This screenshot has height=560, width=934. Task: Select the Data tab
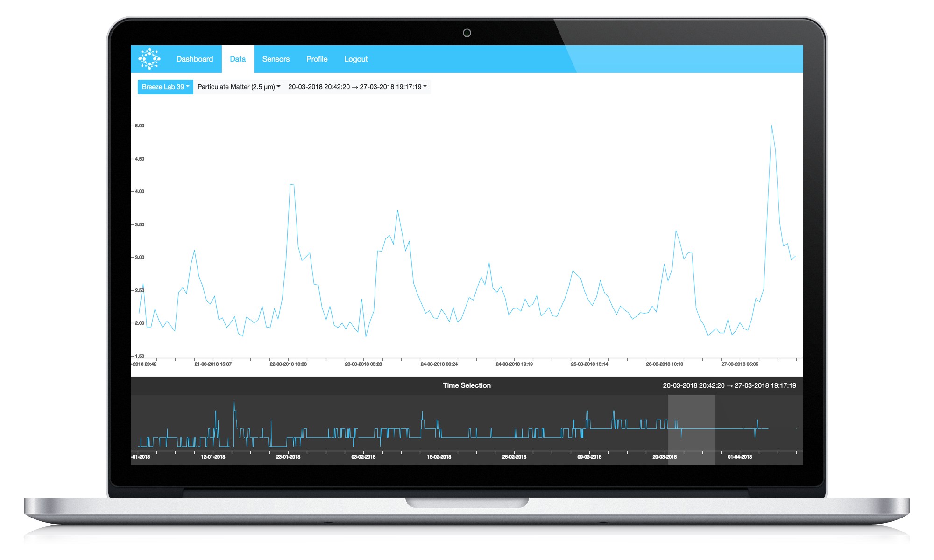[x=238, y=59]
